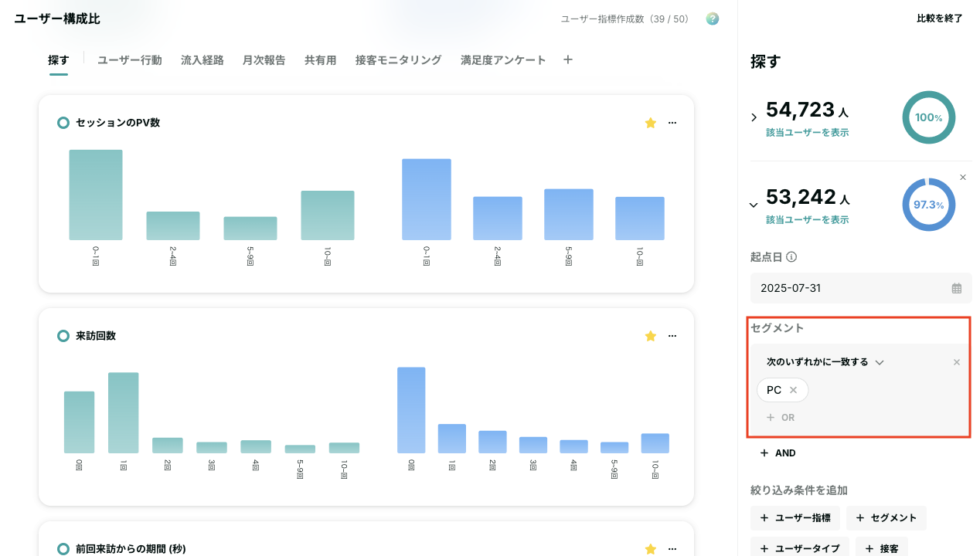980x556 pixels.
Task: Remove the PC segment chip
Action: 793,390
